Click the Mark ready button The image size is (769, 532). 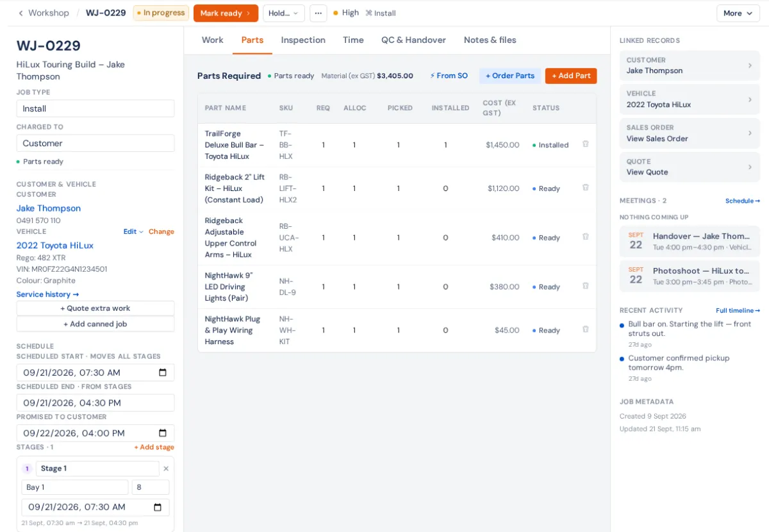pyautogui.click(x=226, y=13)
